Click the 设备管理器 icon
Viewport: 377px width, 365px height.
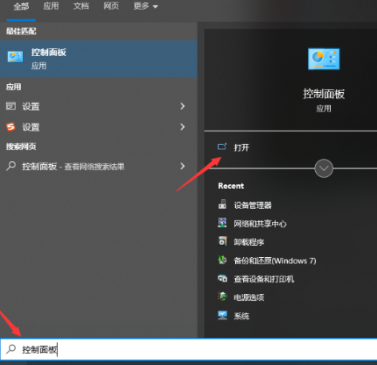pos(222,204)
